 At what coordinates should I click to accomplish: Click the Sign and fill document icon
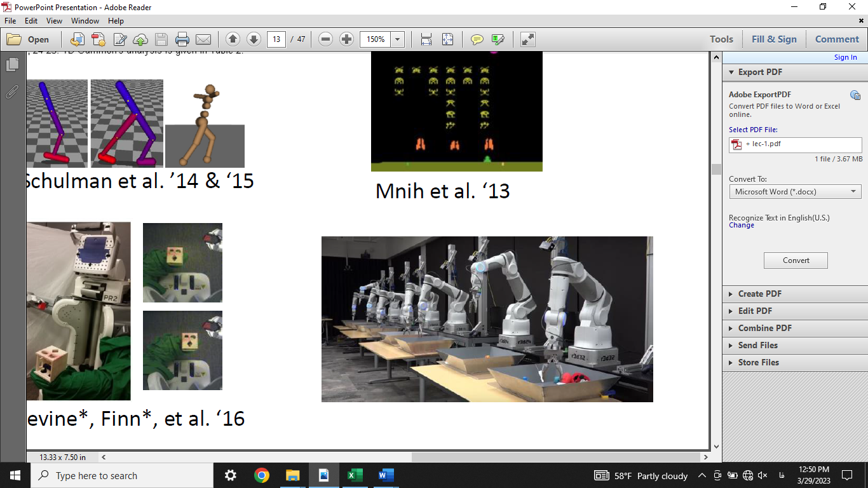click(x=119, y=39)
